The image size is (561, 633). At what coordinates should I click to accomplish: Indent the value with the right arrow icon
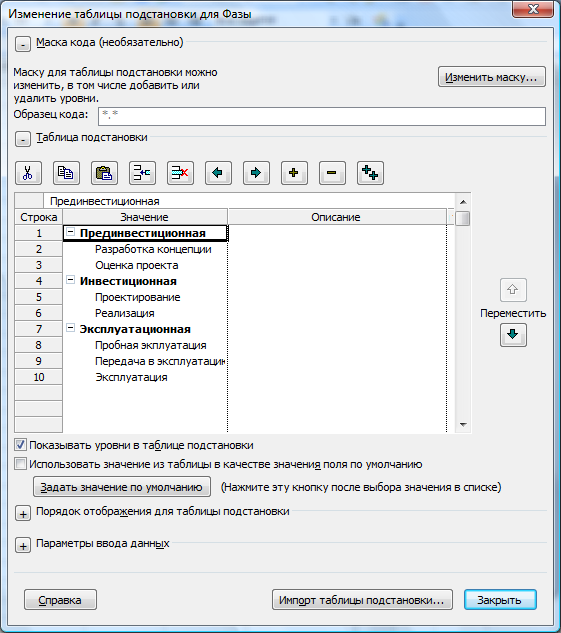pyautogui.click(x=256, y=173)
